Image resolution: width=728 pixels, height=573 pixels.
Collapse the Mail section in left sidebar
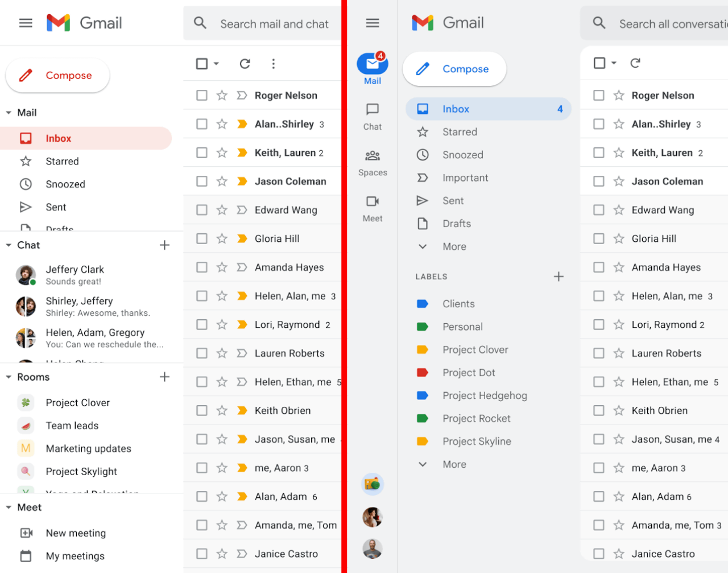tap(9, 113)
